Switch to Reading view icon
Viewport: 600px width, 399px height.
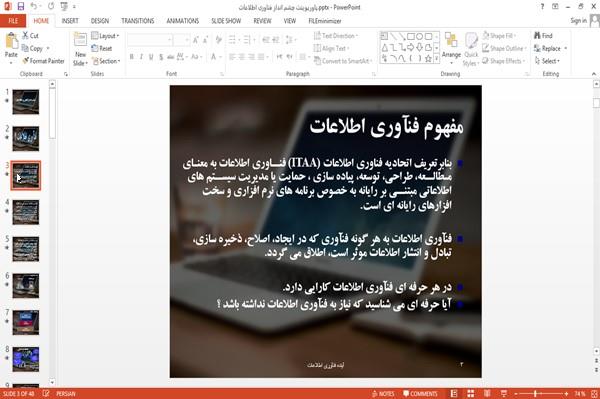487,394
